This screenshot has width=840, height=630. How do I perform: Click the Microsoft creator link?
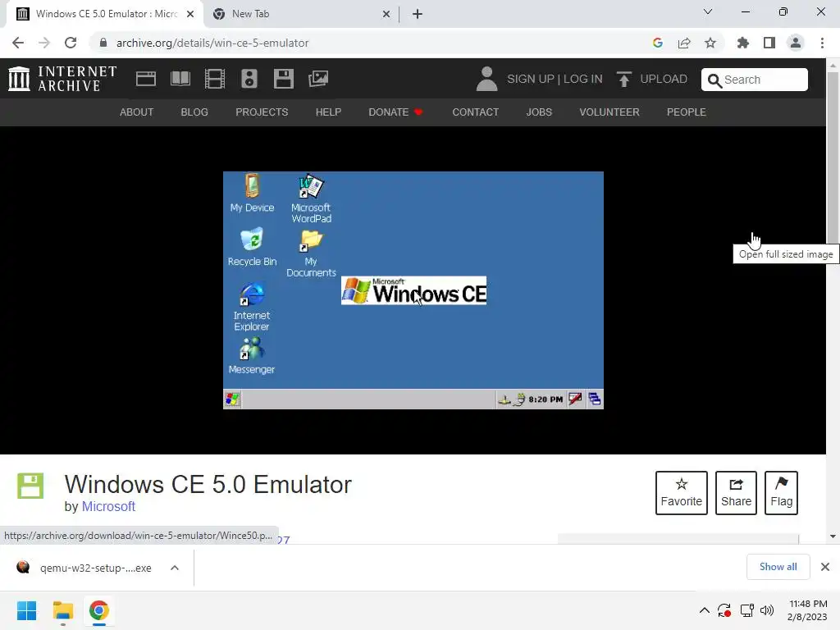coord(108,506)
